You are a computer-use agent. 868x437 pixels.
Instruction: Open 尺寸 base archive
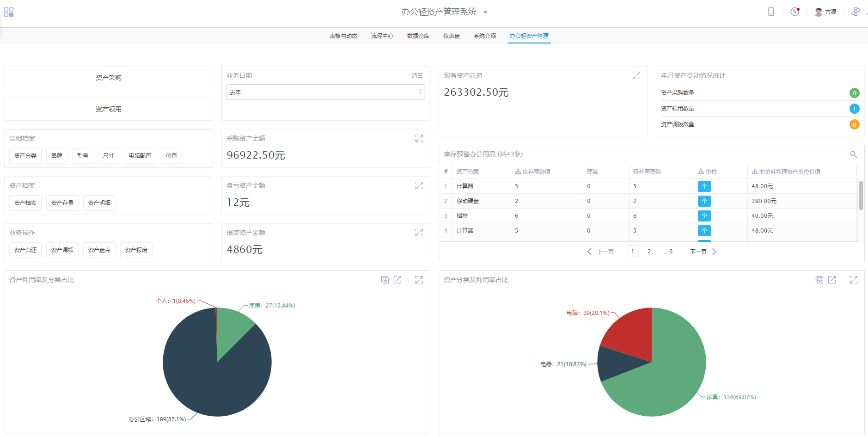(109, 156)
